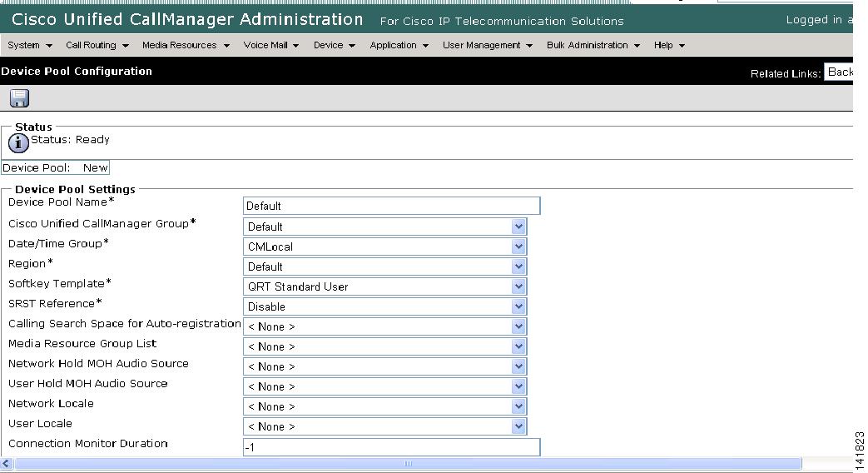Click the 'Device Pool Settings' section title

[x=75, y=189]
